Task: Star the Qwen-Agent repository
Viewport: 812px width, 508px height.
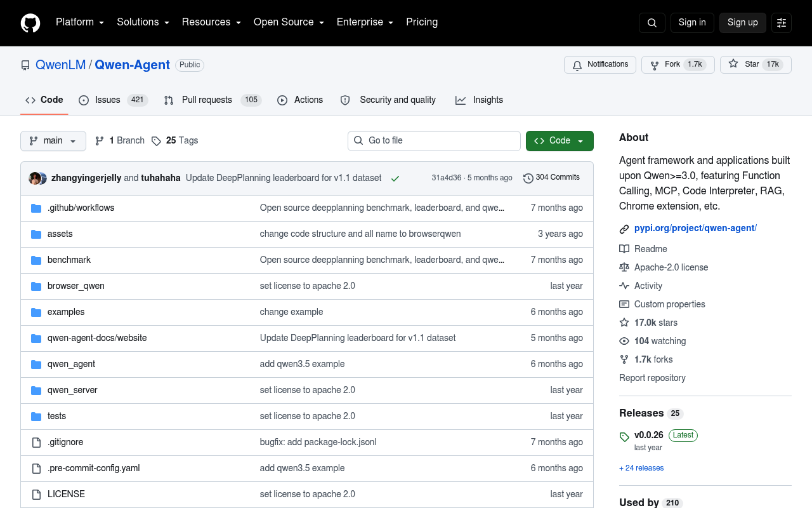Action: [x=756, y=65]
